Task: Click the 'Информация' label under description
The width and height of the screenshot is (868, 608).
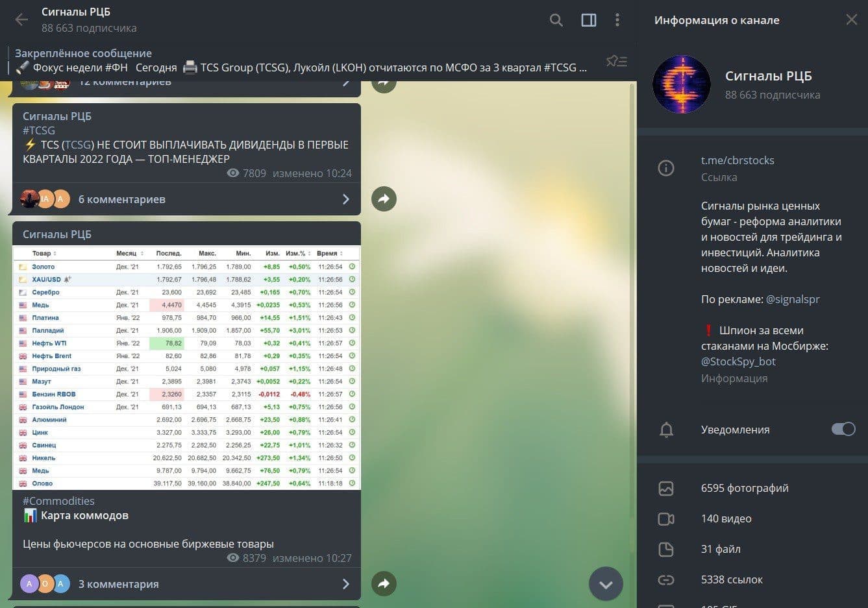Action: 734,378
